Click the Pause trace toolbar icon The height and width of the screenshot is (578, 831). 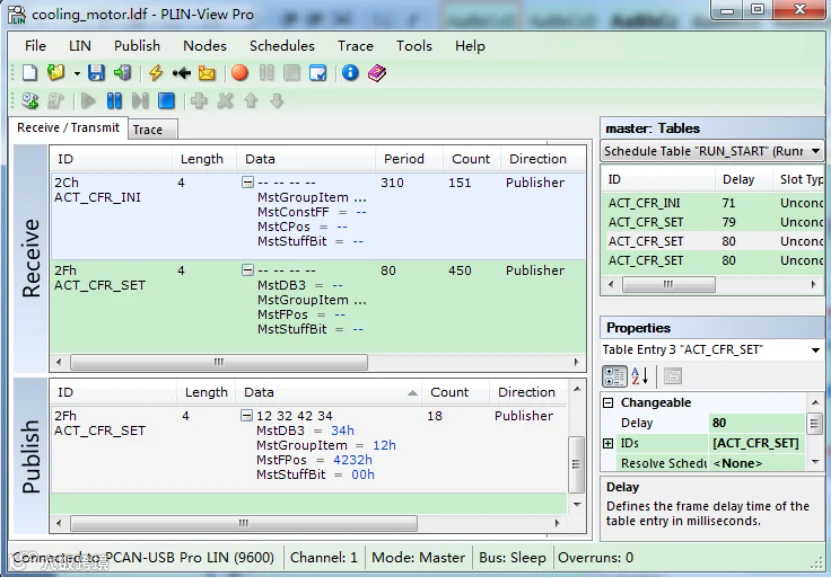[x=266, y=73]
